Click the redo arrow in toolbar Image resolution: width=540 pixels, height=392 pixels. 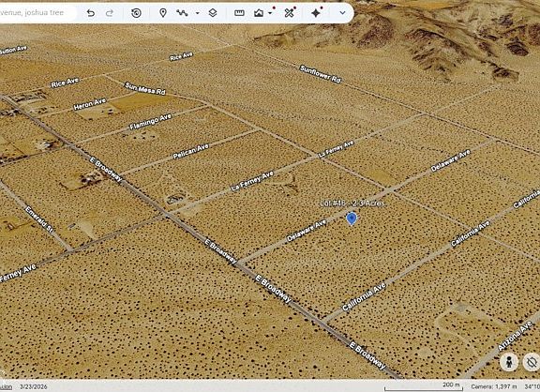coord(110,13)
